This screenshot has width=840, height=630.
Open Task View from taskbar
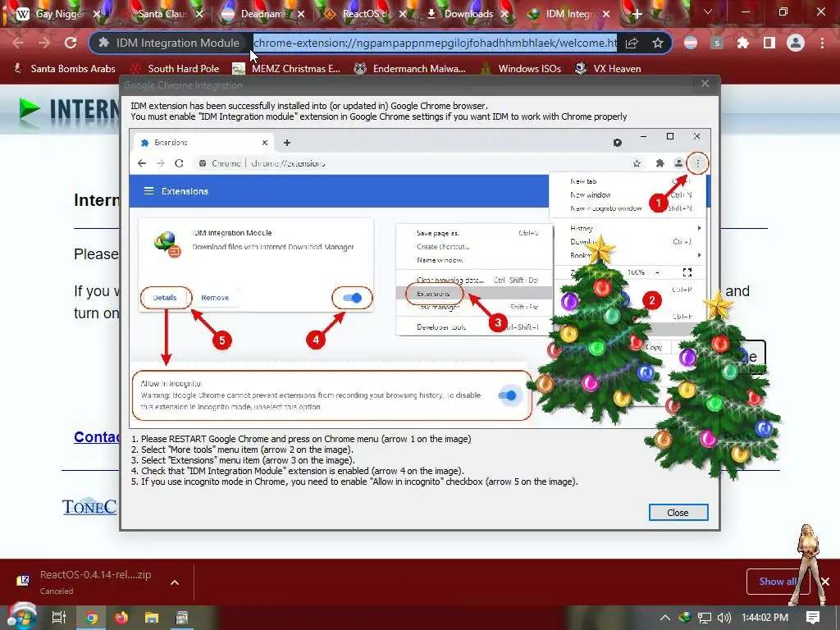59,618
